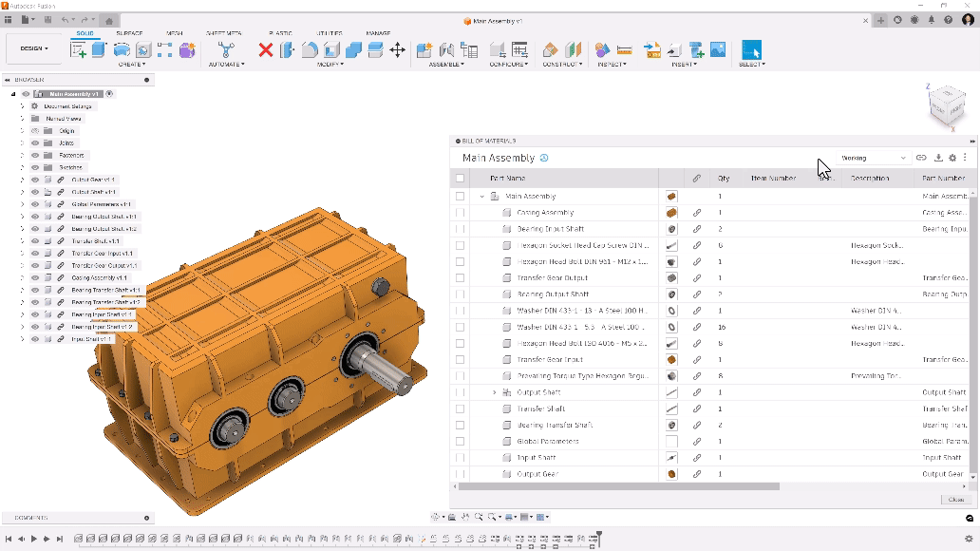Open the Sheet Metal tab

click(223, 33)
